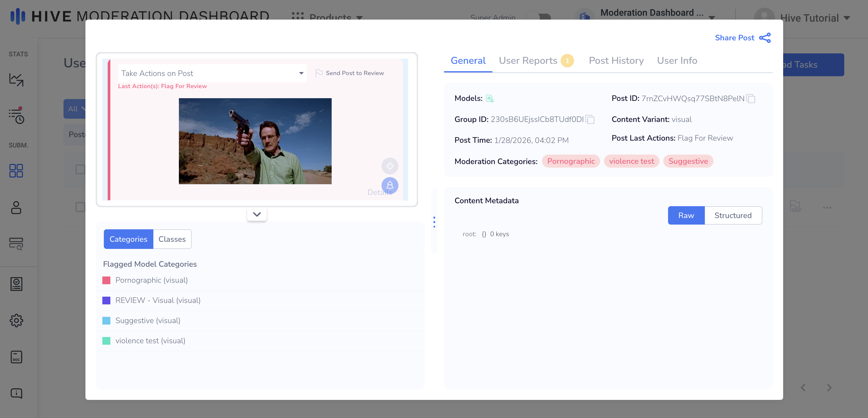Viewport: 868px width, 418px height.
Task: Click the Pornographic category color swatch
Action: (x=106, y=280)
